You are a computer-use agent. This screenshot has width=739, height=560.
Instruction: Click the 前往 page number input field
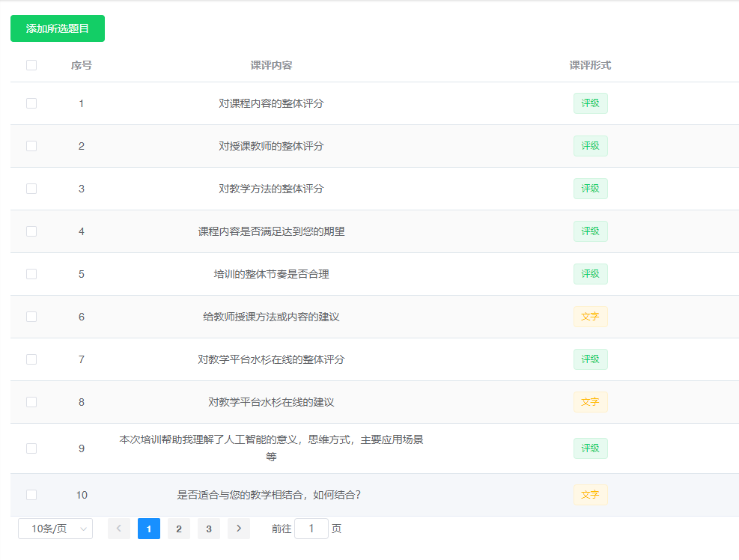click(311, 529)
